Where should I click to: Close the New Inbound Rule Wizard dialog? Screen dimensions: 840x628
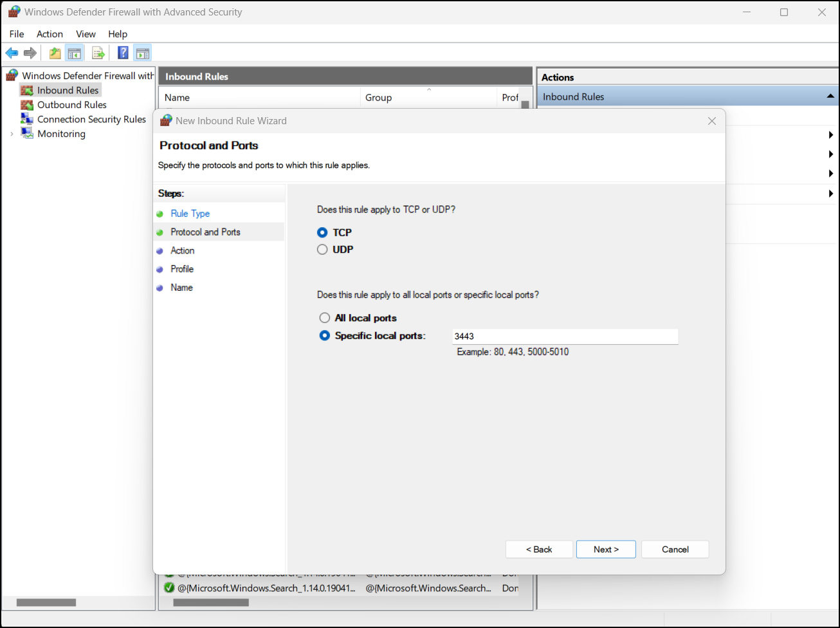[712, 121]
